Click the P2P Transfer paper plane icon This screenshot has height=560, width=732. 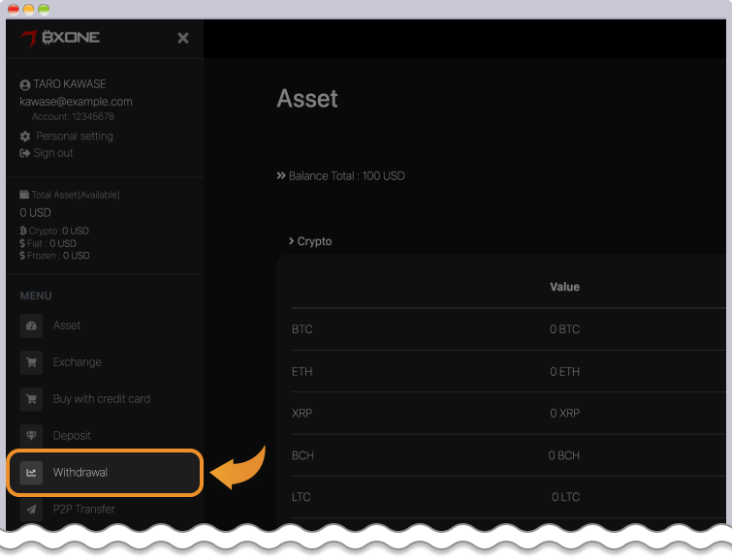tap(31, 509)
